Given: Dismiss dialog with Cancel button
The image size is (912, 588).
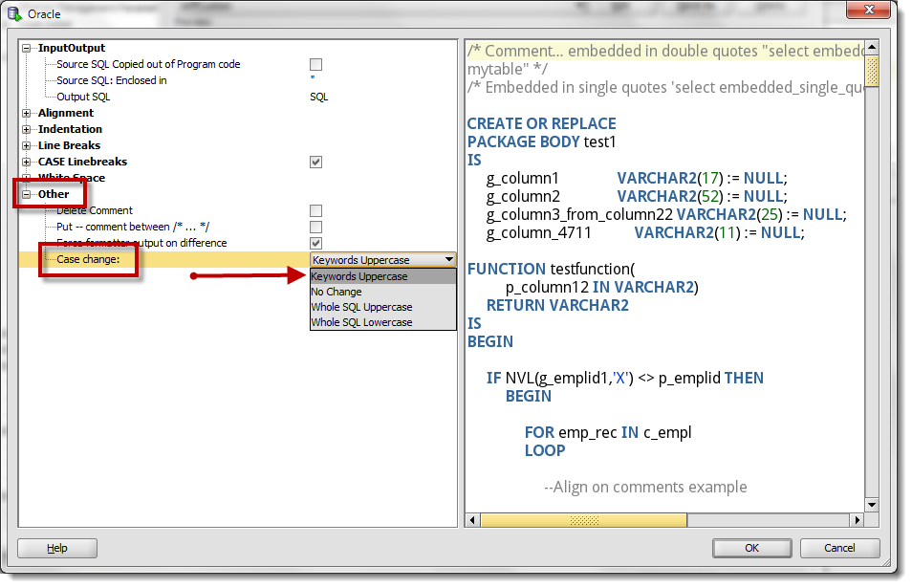Looking at the screenshot, I should click(839, 549).
